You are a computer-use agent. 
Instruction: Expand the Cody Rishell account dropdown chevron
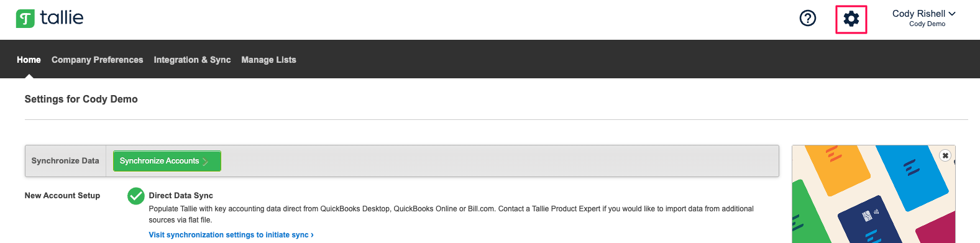952,14
